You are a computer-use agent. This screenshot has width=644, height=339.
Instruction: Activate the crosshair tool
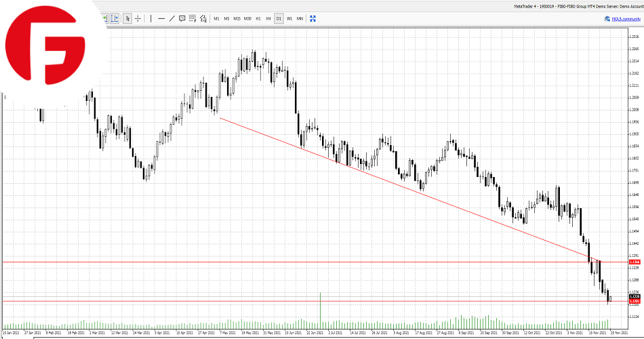coord(138,18)
